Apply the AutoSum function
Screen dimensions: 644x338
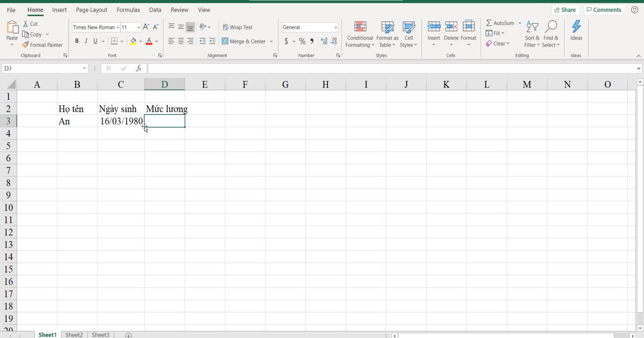point(501,23)
